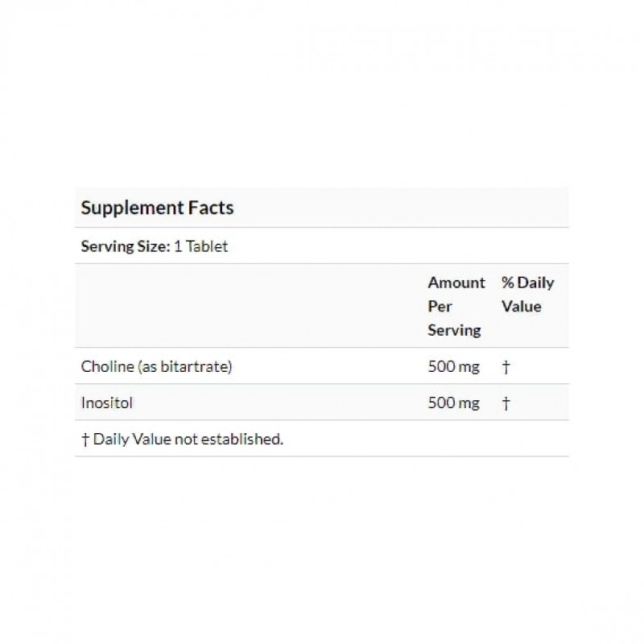Click the word "Amount" in column header
644x644 pixels.
[x=456, y=283]
